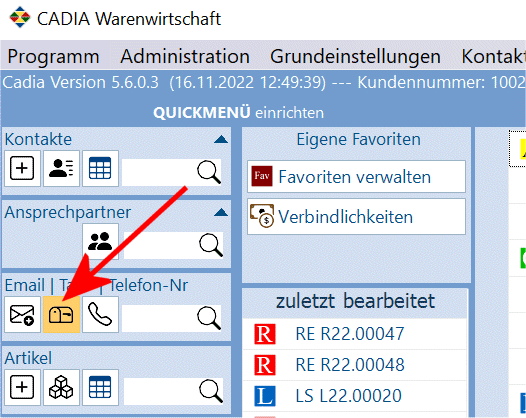Click the money icon beside Verbindlichkeiten
This screenshot has width=526, height=418.
(262, 216)
